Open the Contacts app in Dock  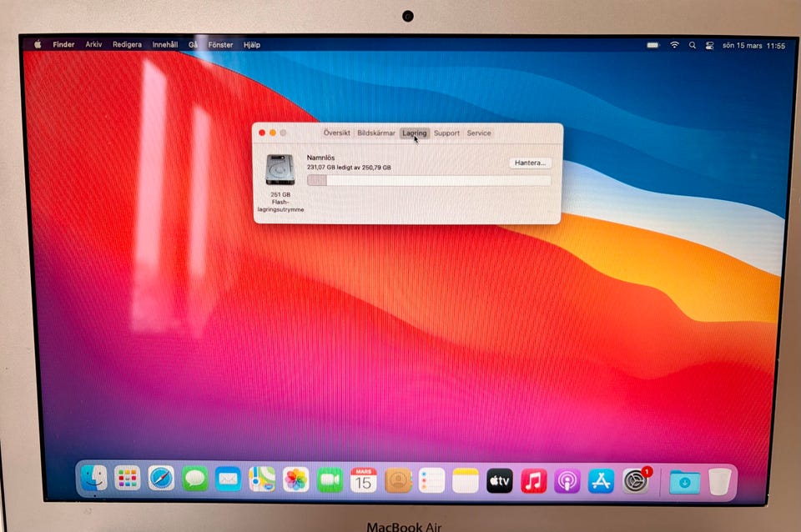(x=398, y=480)
